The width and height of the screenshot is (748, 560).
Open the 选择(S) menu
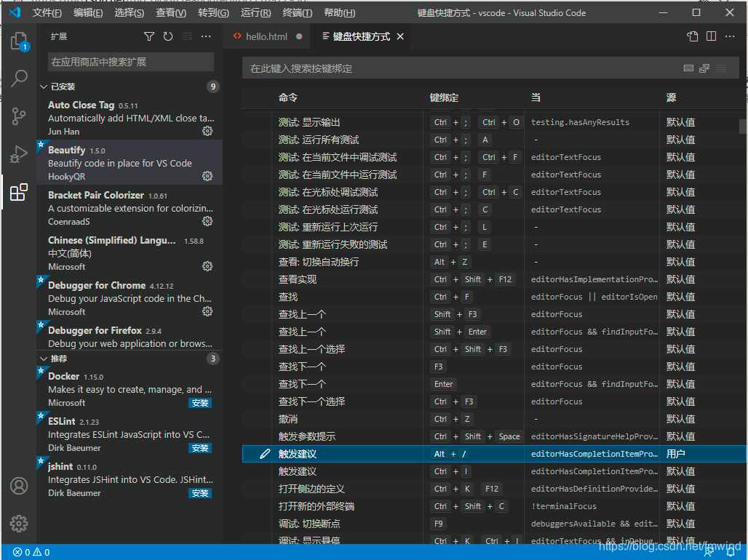coord(129,13)
